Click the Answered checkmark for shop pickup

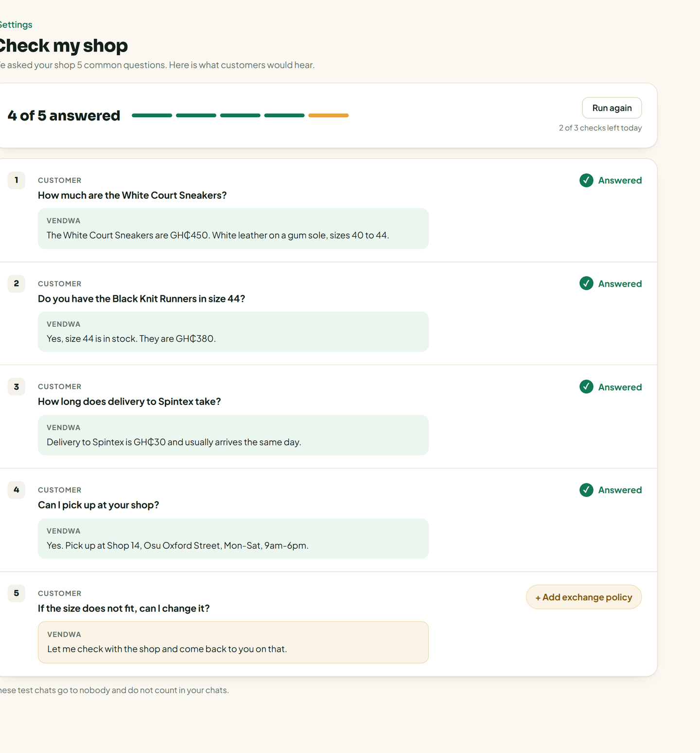586,490
